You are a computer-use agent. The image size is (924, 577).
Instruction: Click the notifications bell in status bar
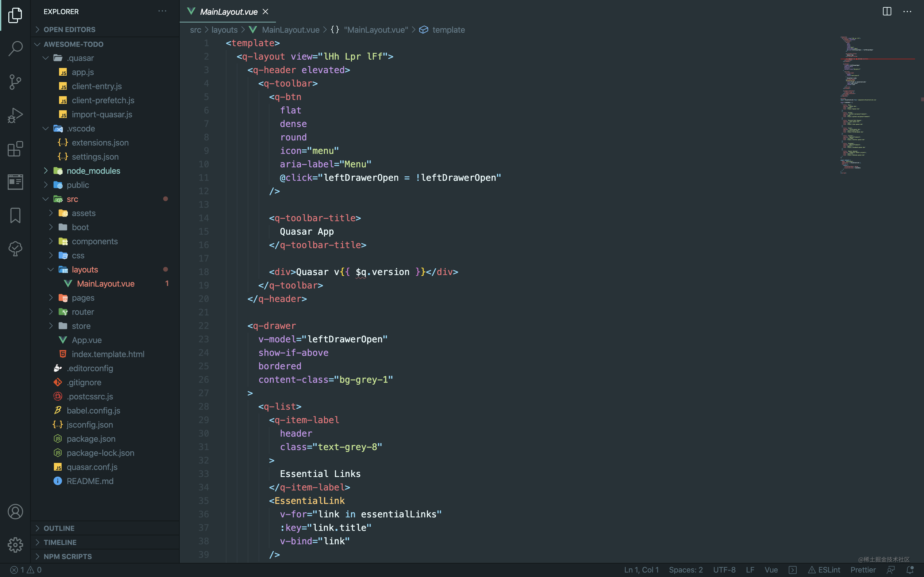[x=910, y=570]
